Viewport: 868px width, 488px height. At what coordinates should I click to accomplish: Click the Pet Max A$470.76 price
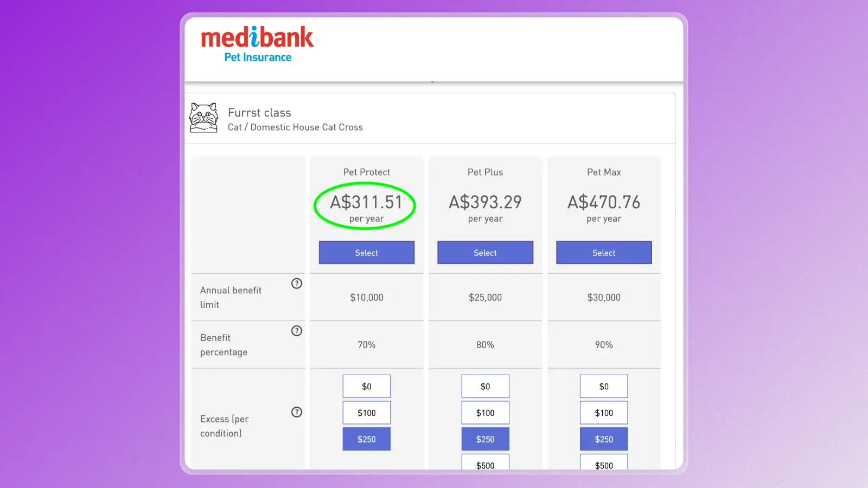tap(603, 203)
